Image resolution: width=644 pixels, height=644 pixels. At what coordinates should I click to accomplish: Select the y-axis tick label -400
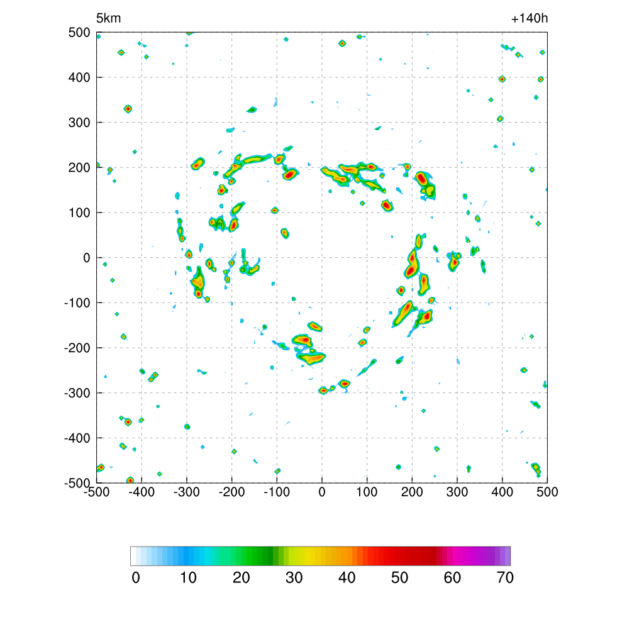(77, 438)
